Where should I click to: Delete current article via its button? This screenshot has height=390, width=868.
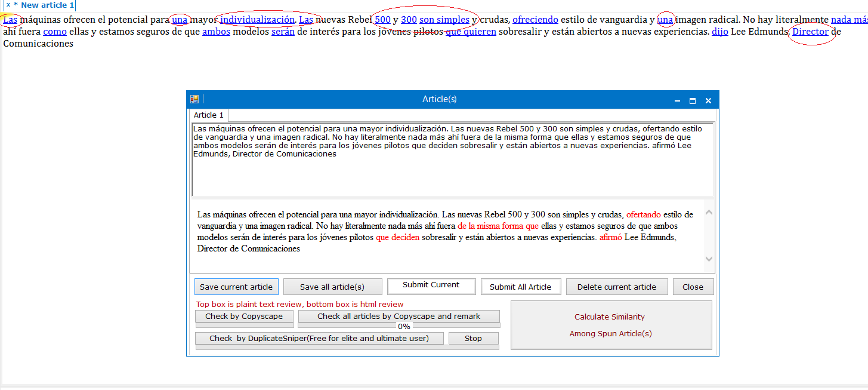point(616,287)
